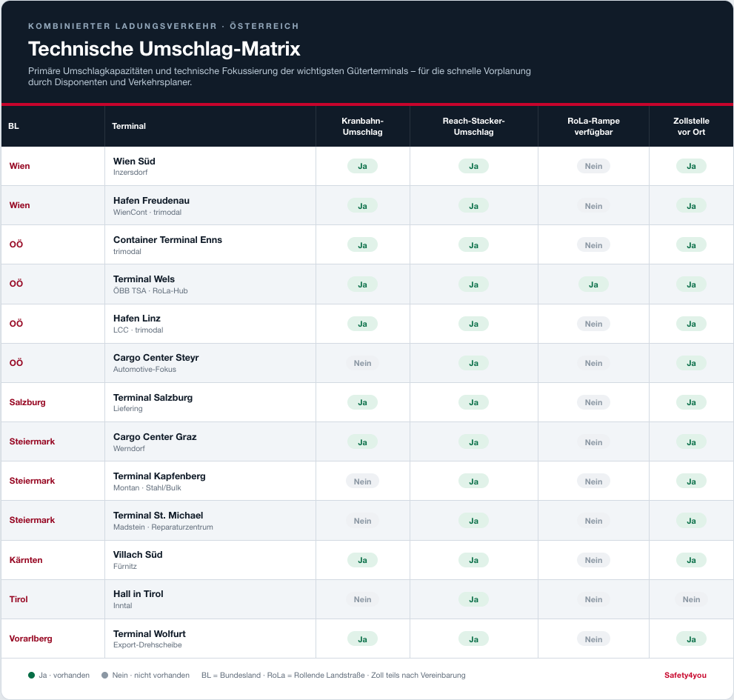Click the Terminal column header
Viewport: 734px width, 700px height.
pyautogui.click(x=129, y=126)
